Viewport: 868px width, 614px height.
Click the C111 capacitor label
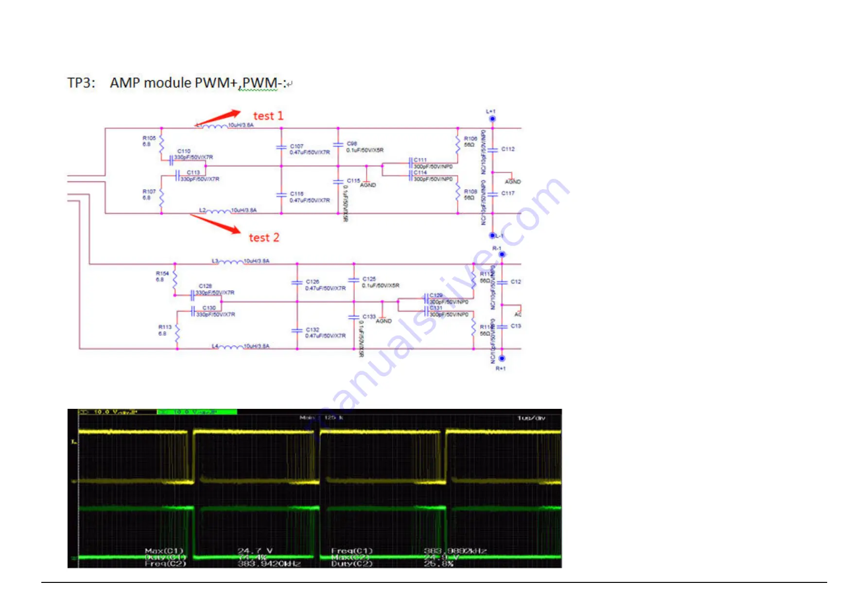[420, 160]
